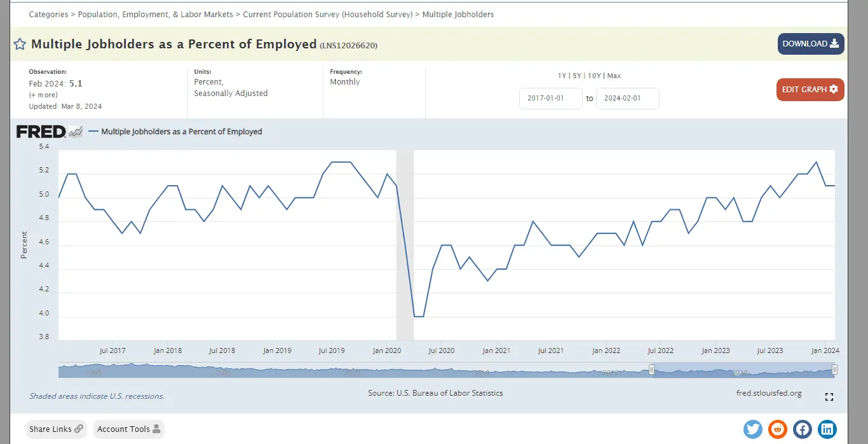Share graph on Facebook

coord(803,429)
